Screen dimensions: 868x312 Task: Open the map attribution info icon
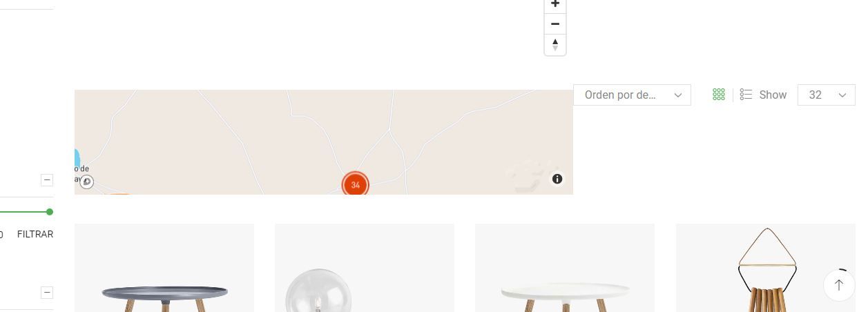point(557,179)
